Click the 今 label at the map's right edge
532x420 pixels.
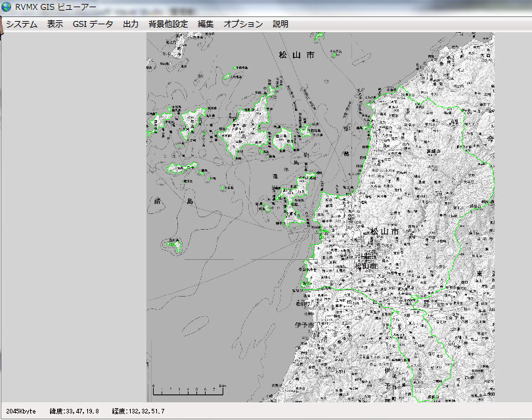click(489, 139)
